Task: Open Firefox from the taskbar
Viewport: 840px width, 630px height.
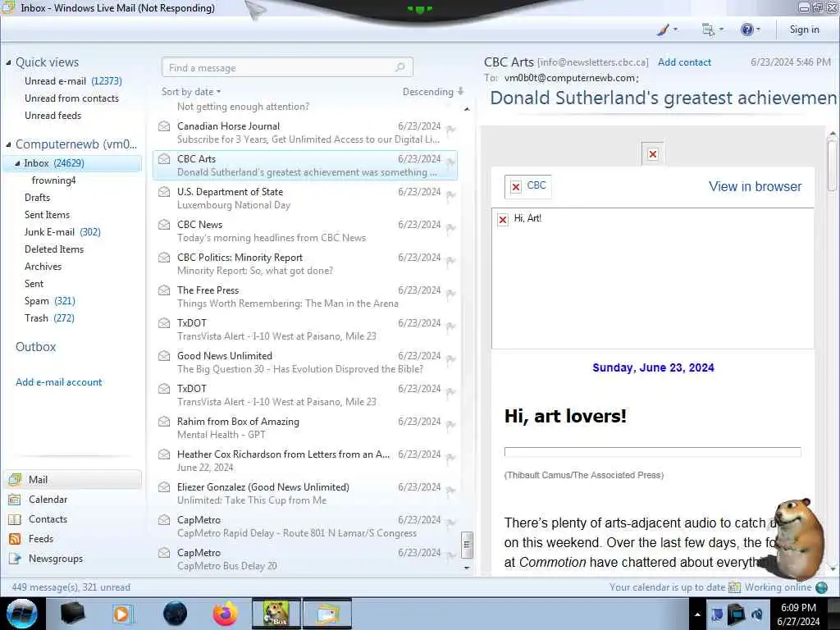Action: pos(225,614)
